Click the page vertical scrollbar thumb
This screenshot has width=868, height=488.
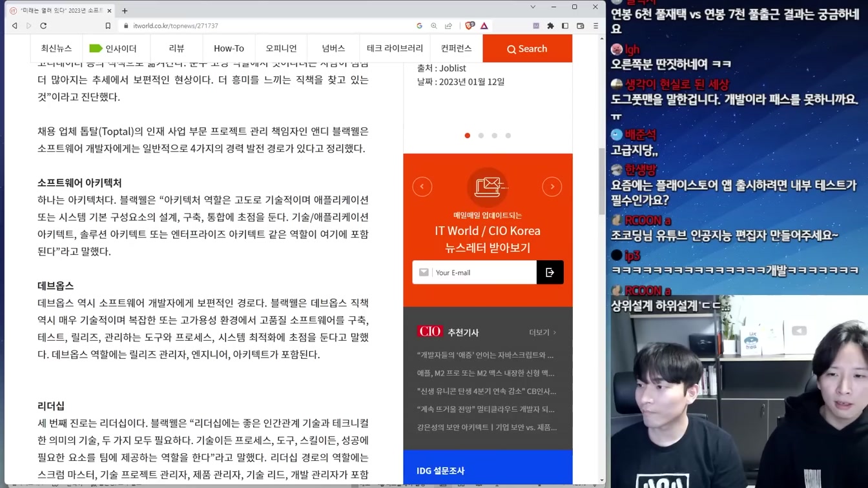tap(602, 181)
